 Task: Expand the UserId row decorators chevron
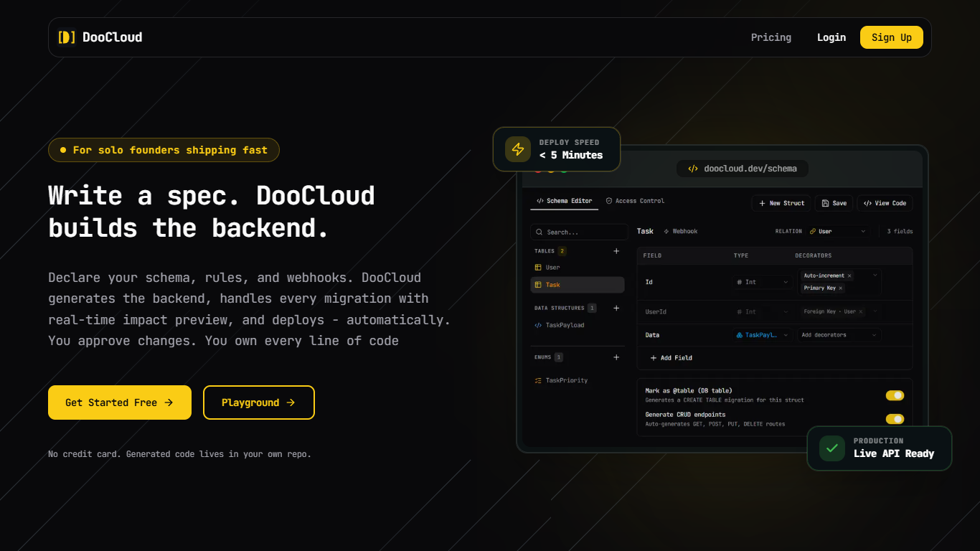tap(875, 312)
